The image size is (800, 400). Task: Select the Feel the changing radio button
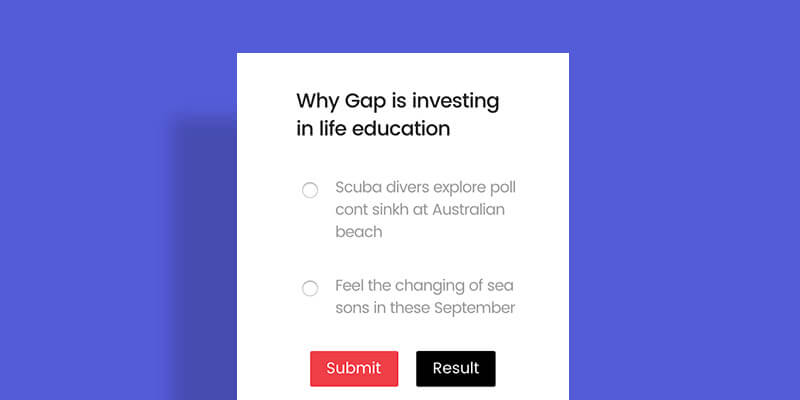coord(310,288)
